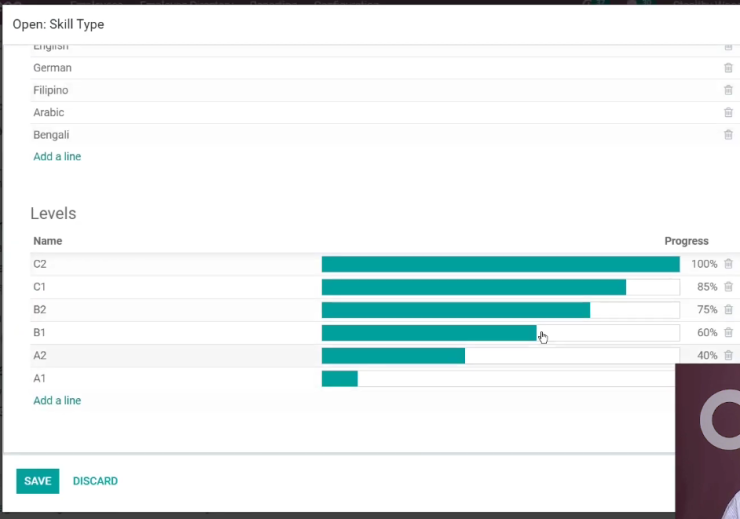Select the A2 level name cell
Image resolution: width=740 pixels, height=519 pixels.
tap(176, 355)
